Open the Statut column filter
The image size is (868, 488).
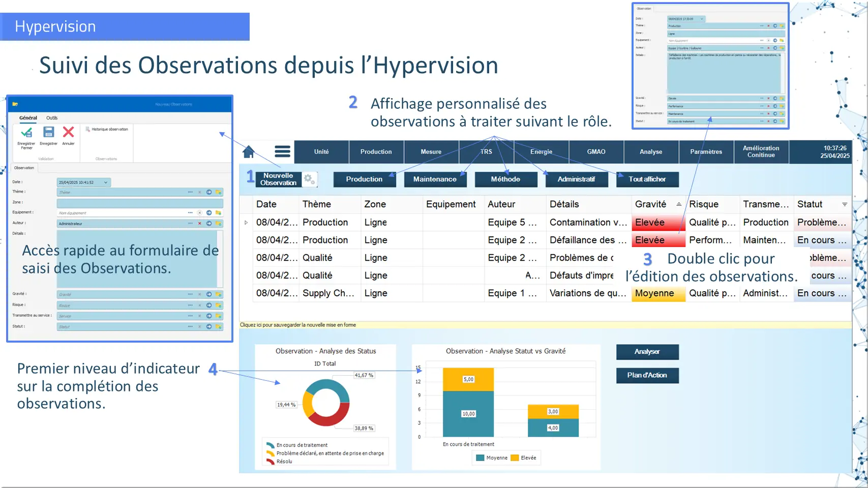(x=844, y=204)
